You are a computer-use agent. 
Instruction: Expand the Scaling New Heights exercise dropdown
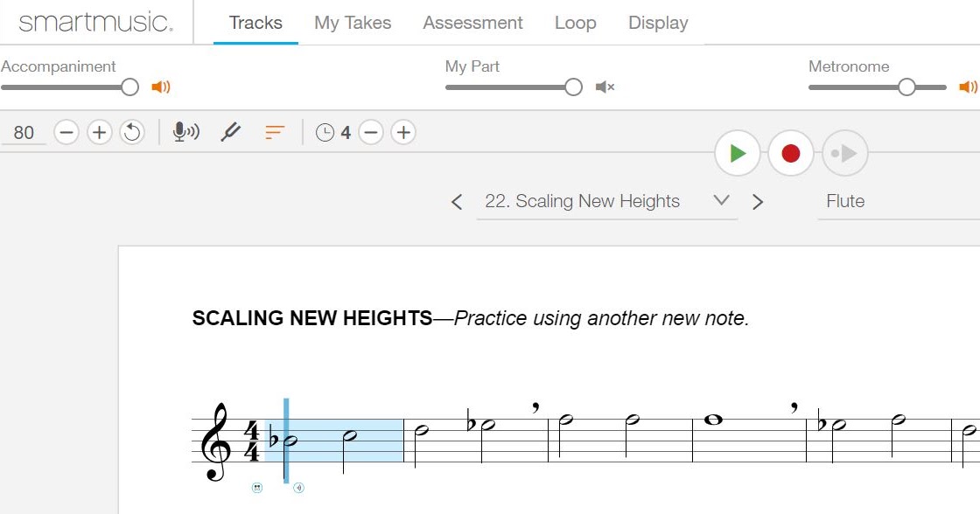pos(721,201)
